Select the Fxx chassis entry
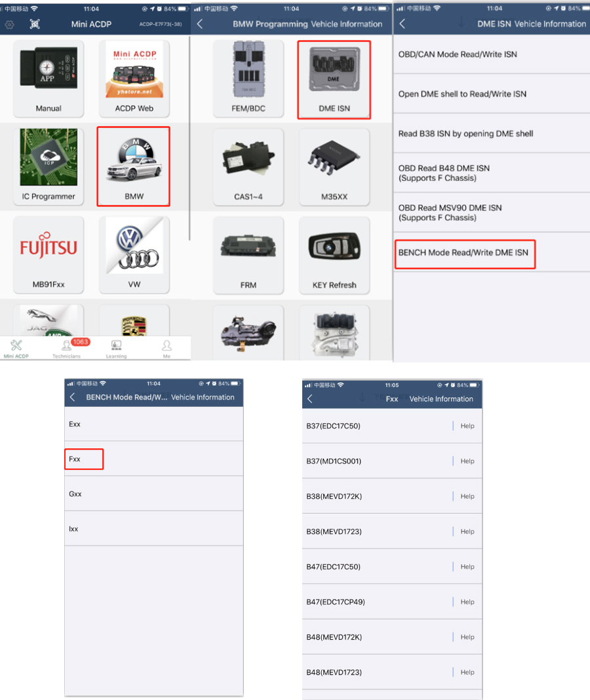The image size is (590, 700). [x=84, y=459]
